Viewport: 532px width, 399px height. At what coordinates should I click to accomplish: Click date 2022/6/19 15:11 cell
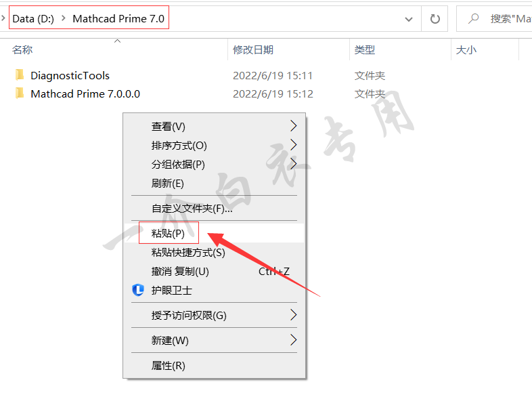point(273,75)
